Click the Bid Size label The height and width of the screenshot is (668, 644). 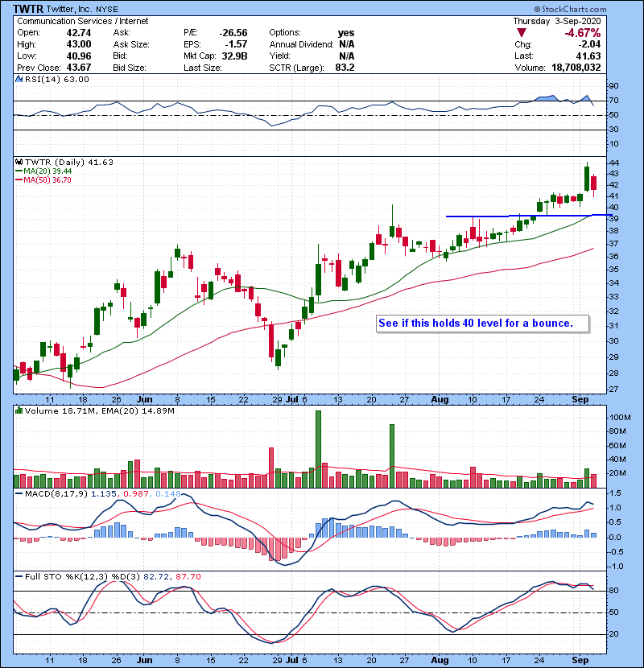click(x=130, y=68)
